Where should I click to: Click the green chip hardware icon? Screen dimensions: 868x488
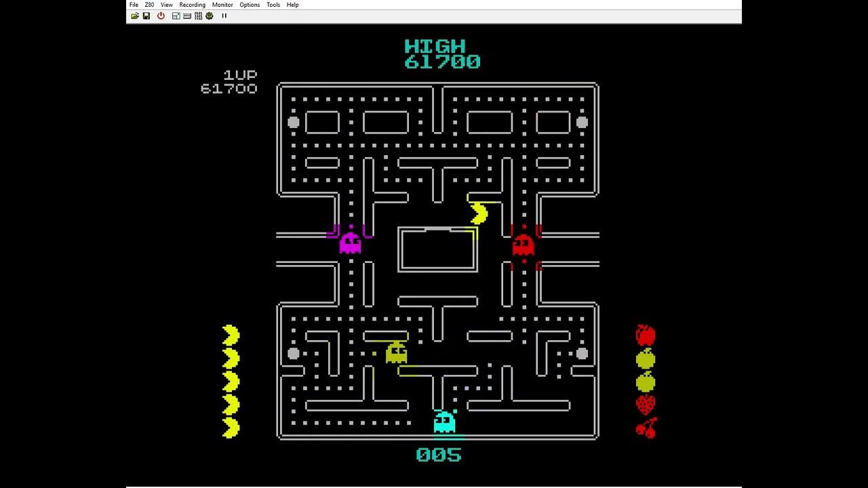pyautogui.click(x=209, y=16)
